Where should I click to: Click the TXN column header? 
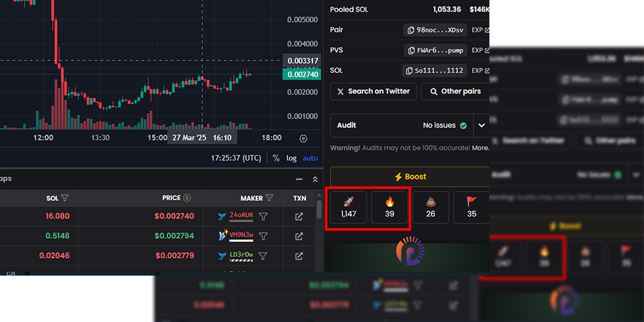(299, 198)
